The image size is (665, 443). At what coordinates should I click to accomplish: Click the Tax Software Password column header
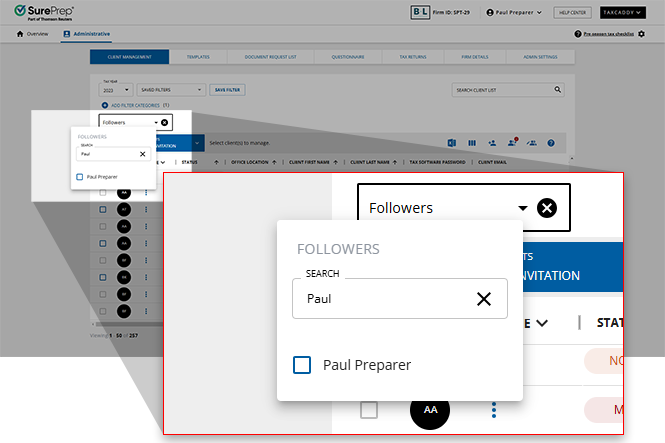click(437, 162)
